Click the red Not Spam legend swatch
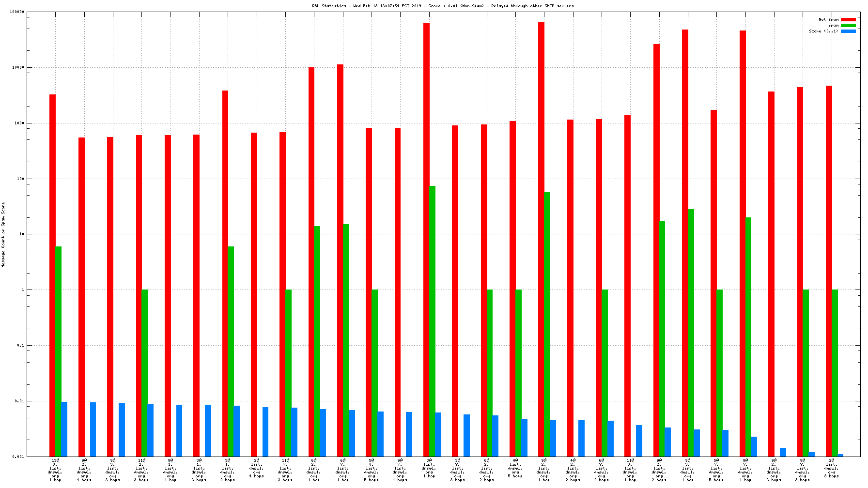This screenshot has width=868, height=488. [x=848, y=19]
